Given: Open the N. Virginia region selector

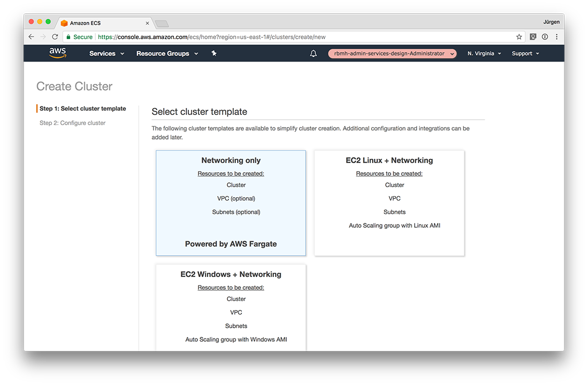Looking at the screenshot, I should tap(484, 53).
